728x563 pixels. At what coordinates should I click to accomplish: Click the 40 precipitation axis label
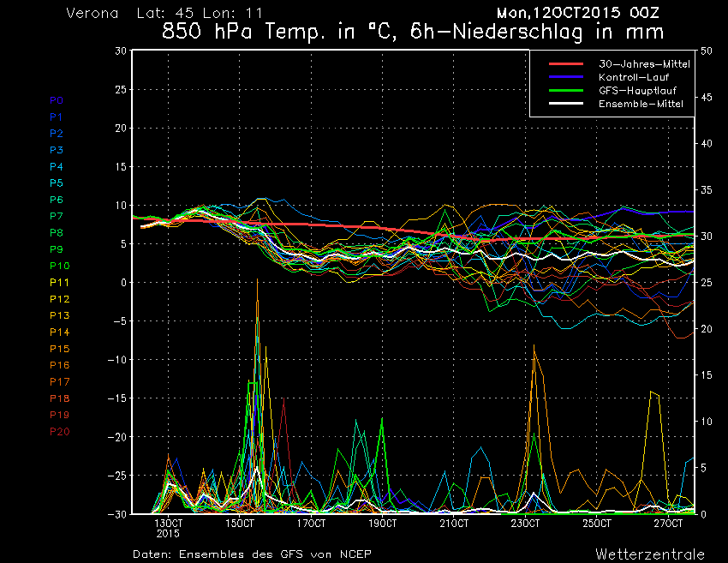[707, 144]
